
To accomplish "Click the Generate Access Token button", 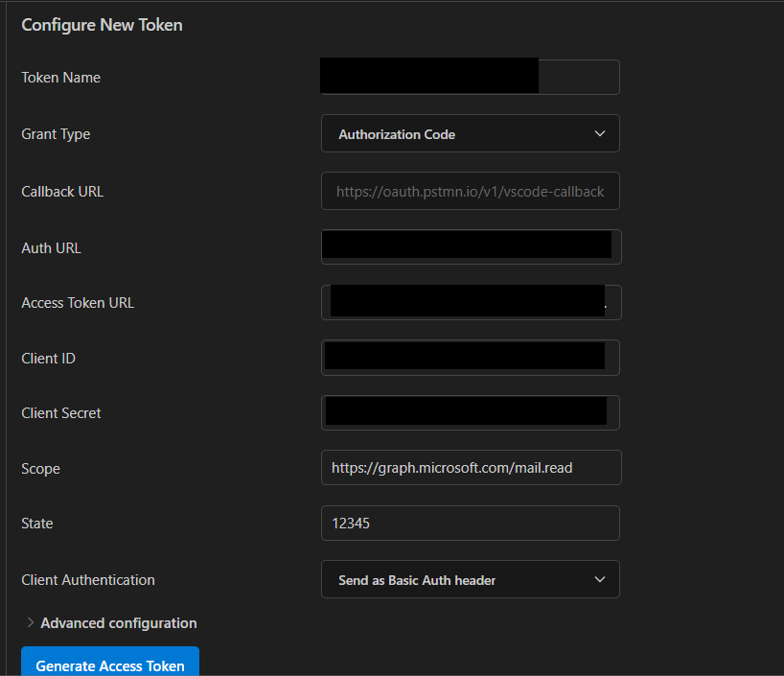I will [x=109, y=664].
